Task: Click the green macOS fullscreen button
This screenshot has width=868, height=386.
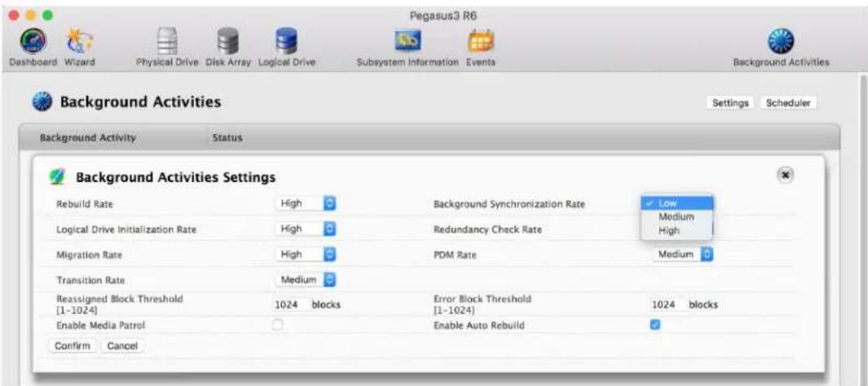Action: coord(49,15)
